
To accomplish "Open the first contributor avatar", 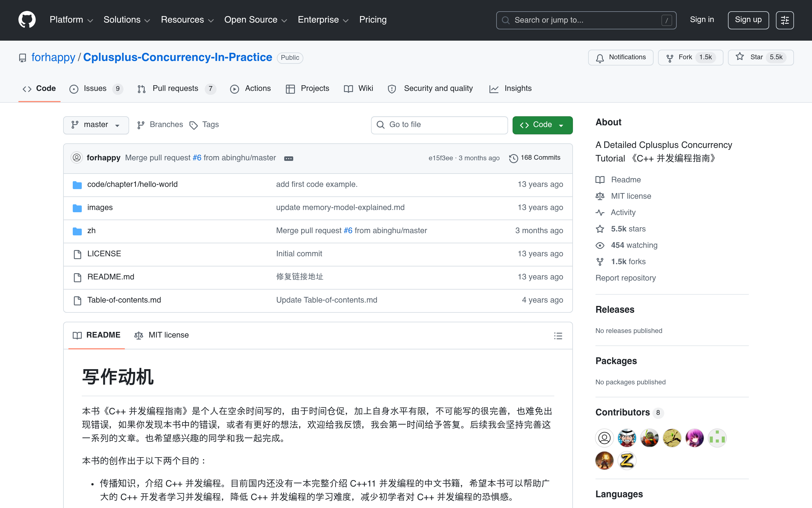I will pos(604,438).
